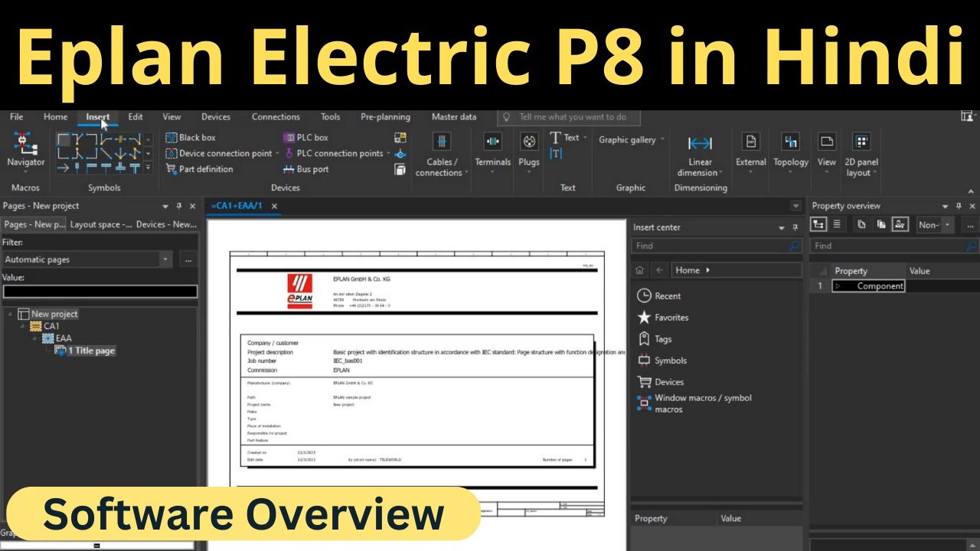
Task: Toggle the user filter icon in Property overview
Action: coord(900,224)
